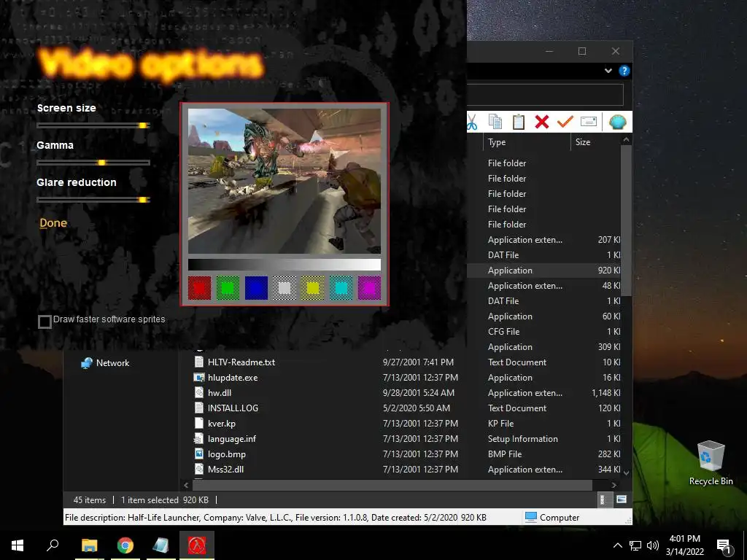Click the Setup Information type cell
Screen dimensions: 747x560
(522, 438)
